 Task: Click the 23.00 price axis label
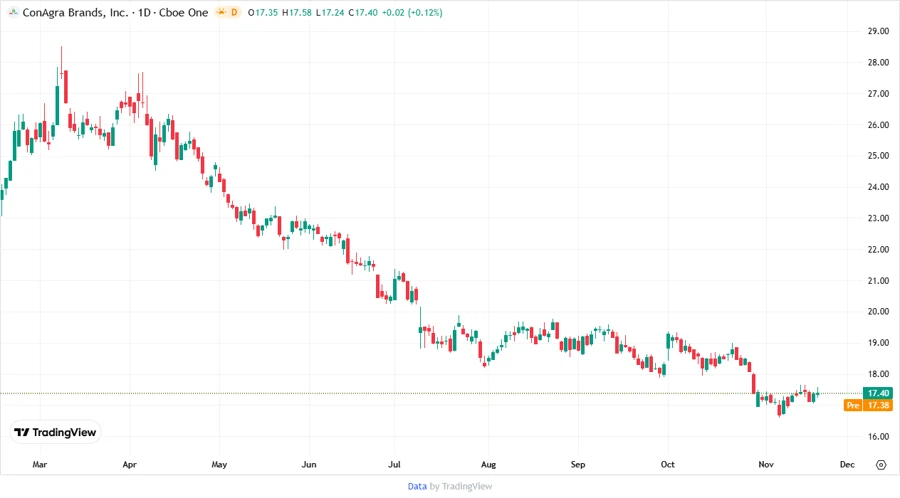[878, 218]
